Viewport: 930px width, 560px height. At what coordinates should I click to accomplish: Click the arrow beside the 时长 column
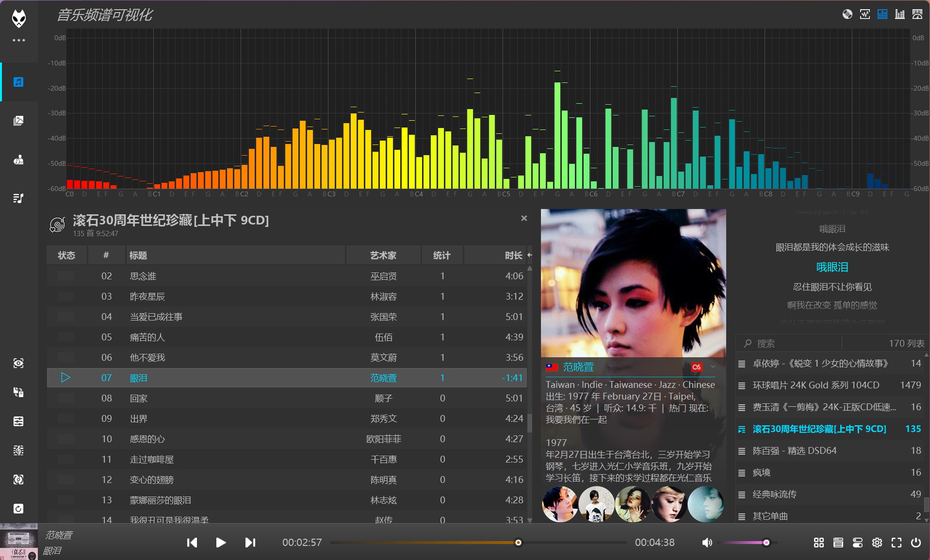click(x=530, y=255)
